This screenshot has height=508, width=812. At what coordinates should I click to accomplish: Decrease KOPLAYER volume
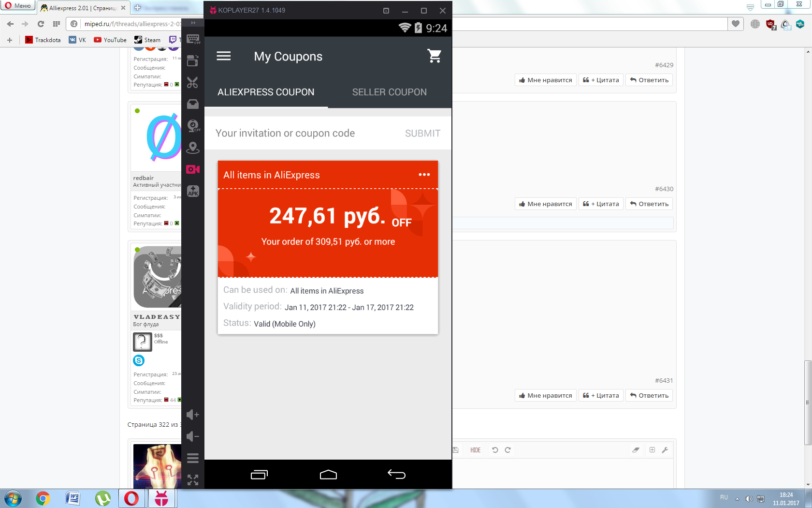tap(193, 436)
